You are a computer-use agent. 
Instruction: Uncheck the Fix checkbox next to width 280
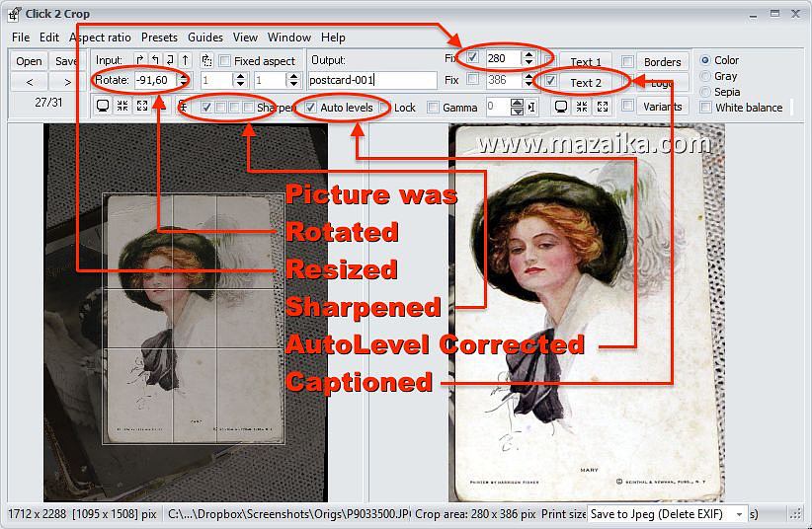pos(472,57)
